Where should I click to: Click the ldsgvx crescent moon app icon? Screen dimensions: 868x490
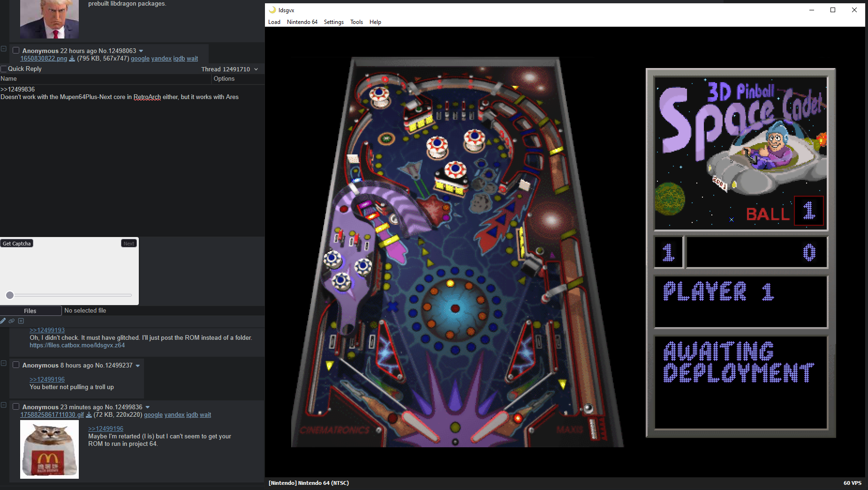[x=272, y=10]
